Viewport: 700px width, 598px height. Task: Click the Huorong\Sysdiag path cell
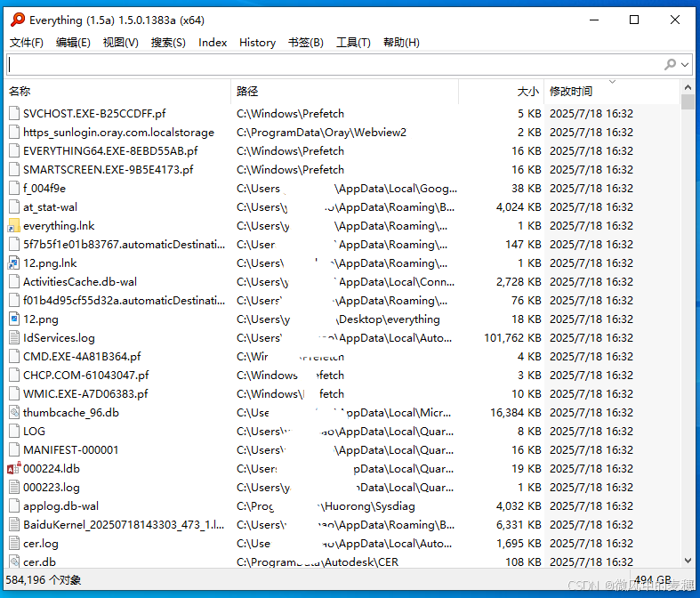coord(326,506)
